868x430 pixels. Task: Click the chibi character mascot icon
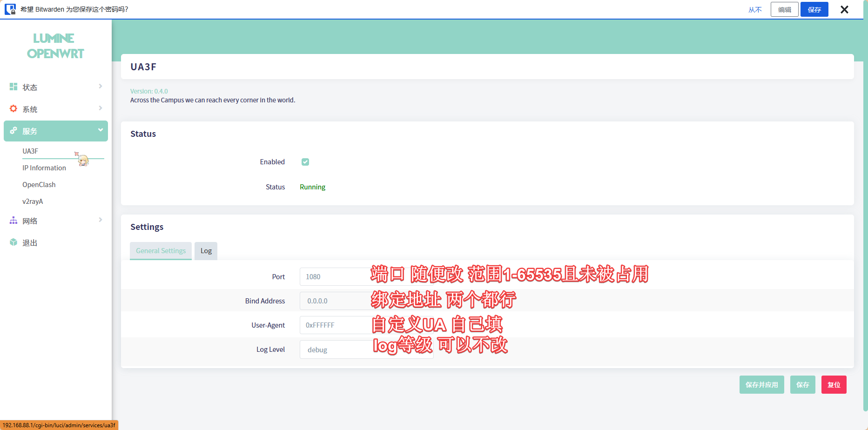(x=83, y=160)
